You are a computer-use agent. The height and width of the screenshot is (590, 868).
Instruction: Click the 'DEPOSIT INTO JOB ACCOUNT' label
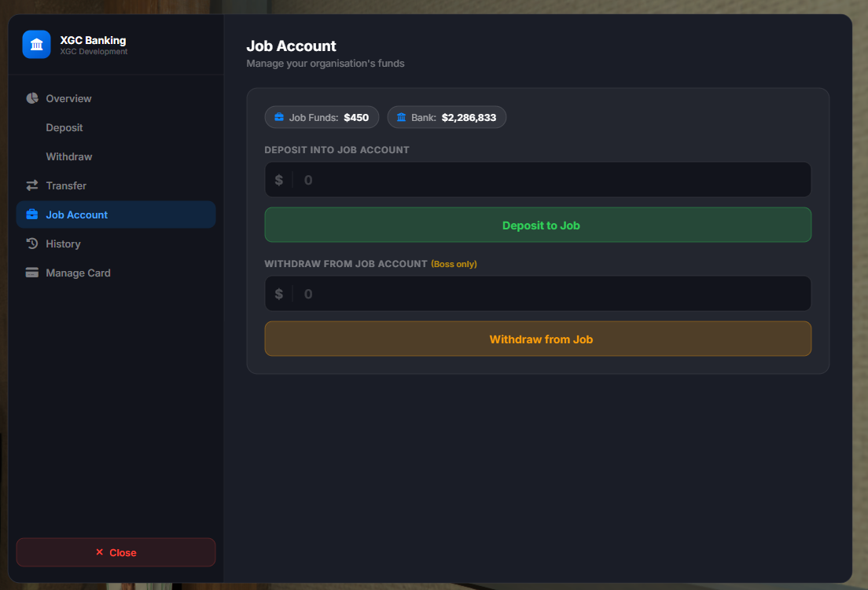(x=337, y=150)
